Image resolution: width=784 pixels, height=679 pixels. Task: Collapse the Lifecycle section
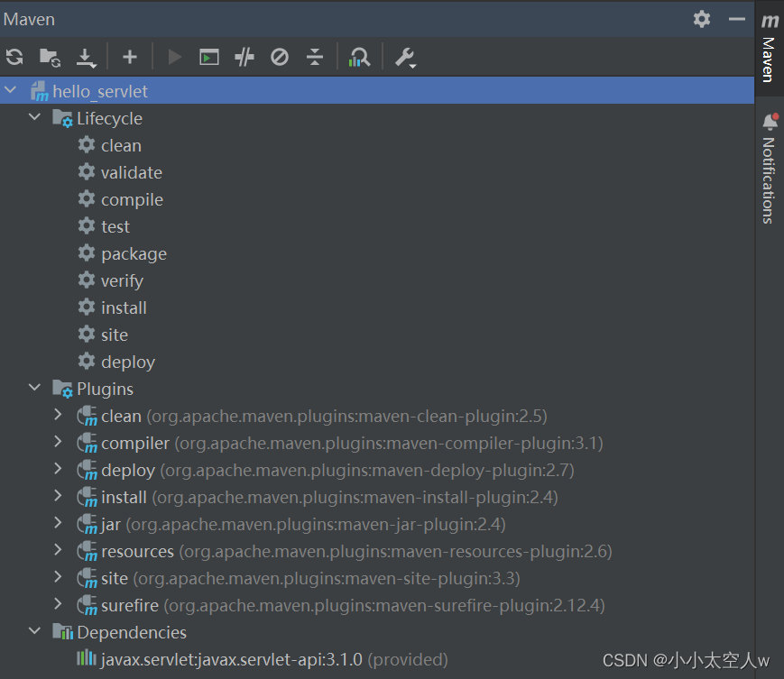pyautogui.click(x=34, y=118)
